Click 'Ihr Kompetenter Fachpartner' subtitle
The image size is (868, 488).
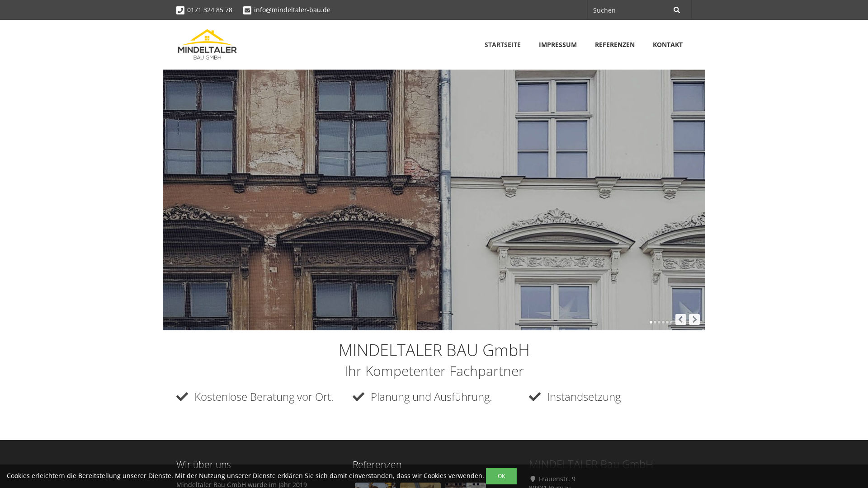pyautogui.click(x=434, y=371)
